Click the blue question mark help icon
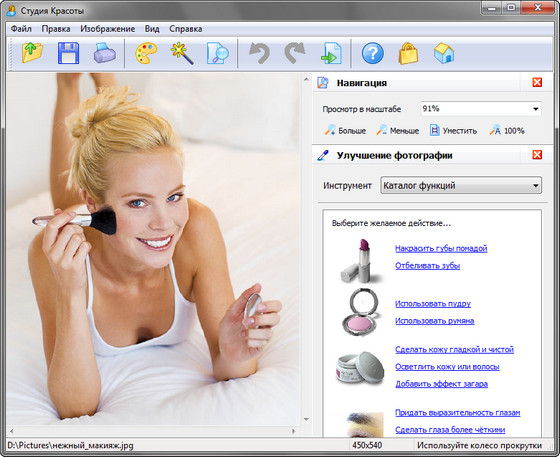 click(372, 53)
